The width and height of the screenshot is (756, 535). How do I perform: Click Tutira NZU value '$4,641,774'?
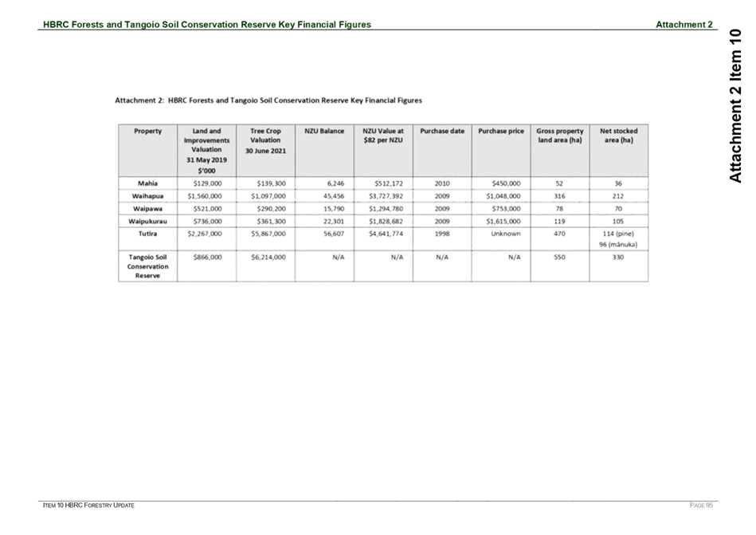click(386, 234)
